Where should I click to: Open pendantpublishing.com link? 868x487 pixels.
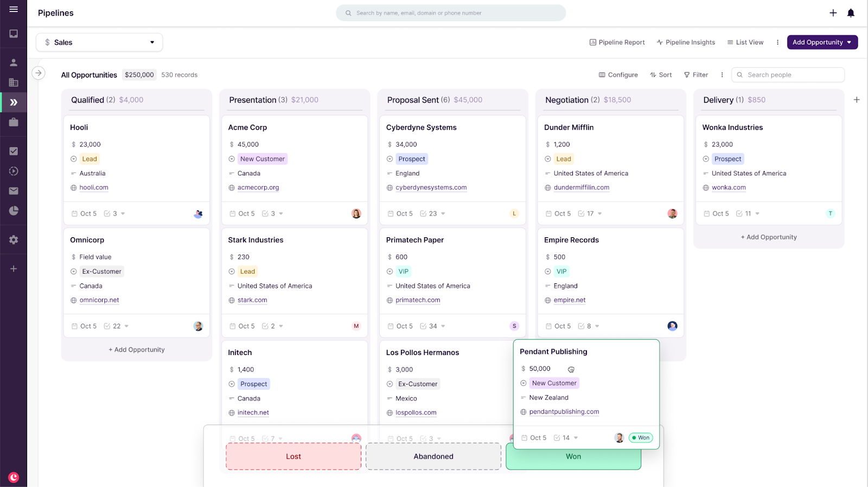coord(564,412)
